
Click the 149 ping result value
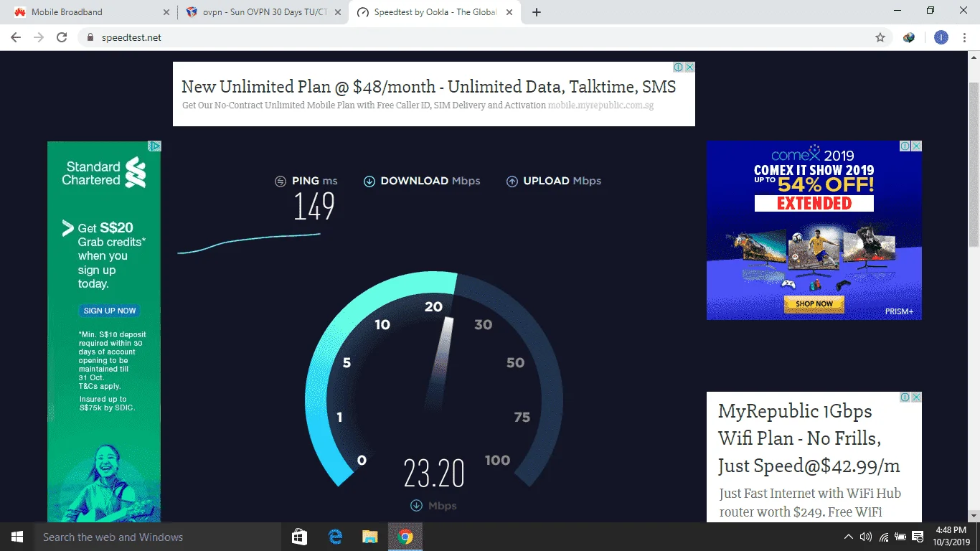pos(314,207)
